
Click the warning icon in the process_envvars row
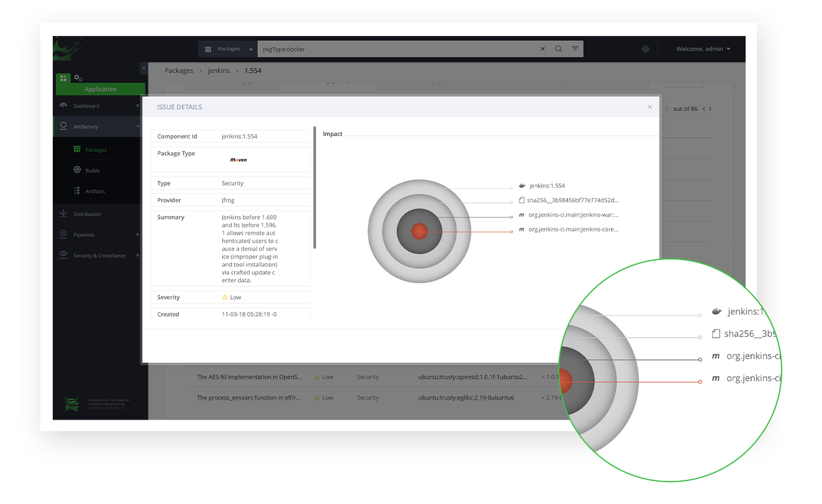coord(317,398)
